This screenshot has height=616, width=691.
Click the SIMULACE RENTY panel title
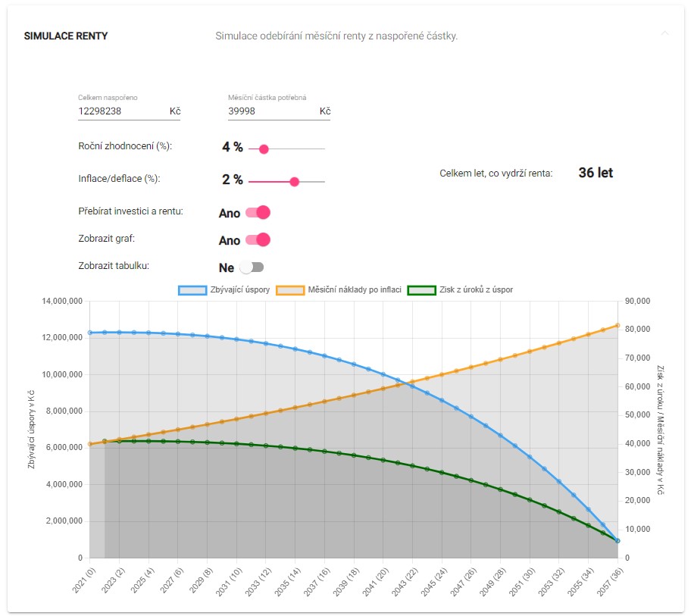66,36
